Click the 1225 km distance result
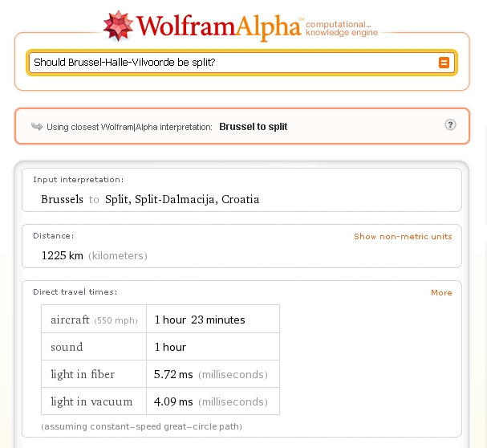 pyautogui.click(x=63, y=255)
